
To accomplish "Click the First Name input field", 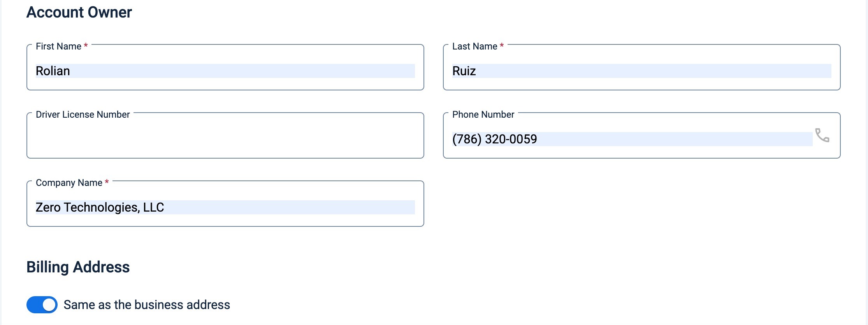I will (x=225, y=67).
